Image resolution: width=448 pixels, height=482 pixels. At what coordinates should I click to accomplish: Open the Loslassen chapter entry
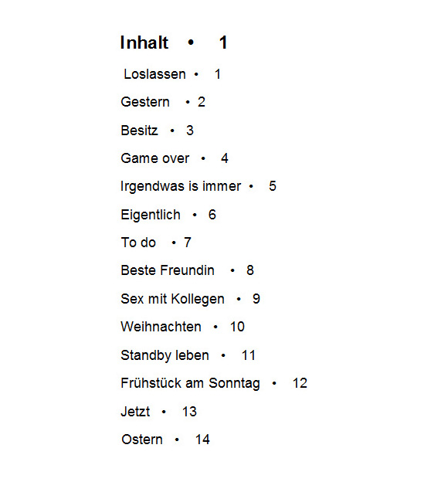(154, 74)
